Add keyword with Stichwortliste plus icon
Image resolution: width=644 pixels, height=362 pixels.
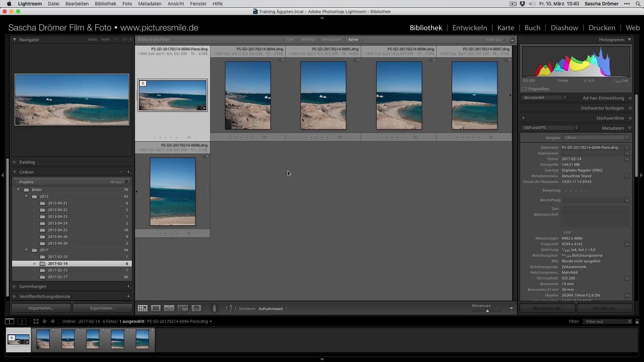coord(524,118)
